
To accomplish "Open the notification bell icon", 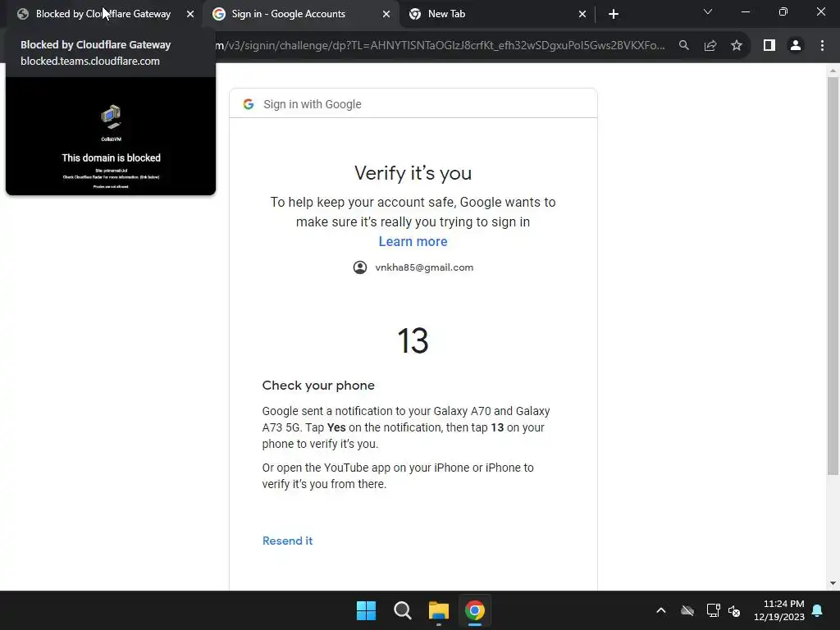I will coord(818,610).
